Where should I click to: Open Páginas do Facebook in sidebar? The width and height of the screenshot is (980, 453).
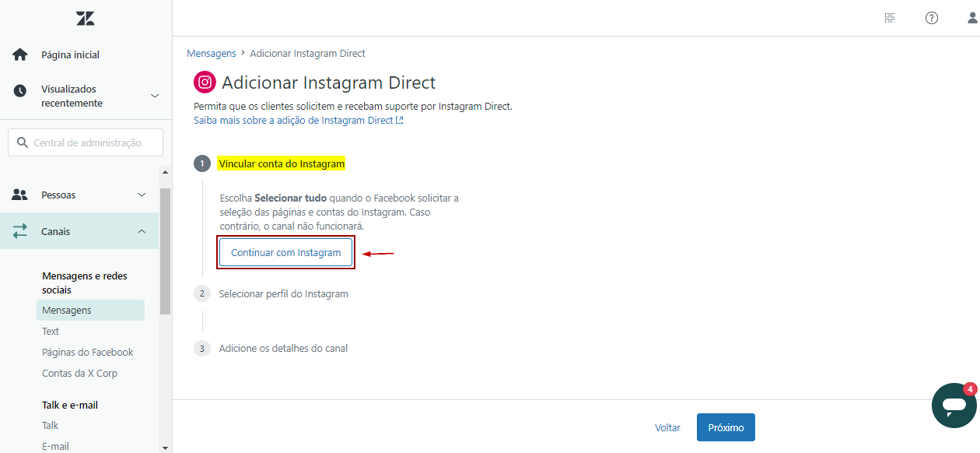pyautogui.click(x=87, y=352)
